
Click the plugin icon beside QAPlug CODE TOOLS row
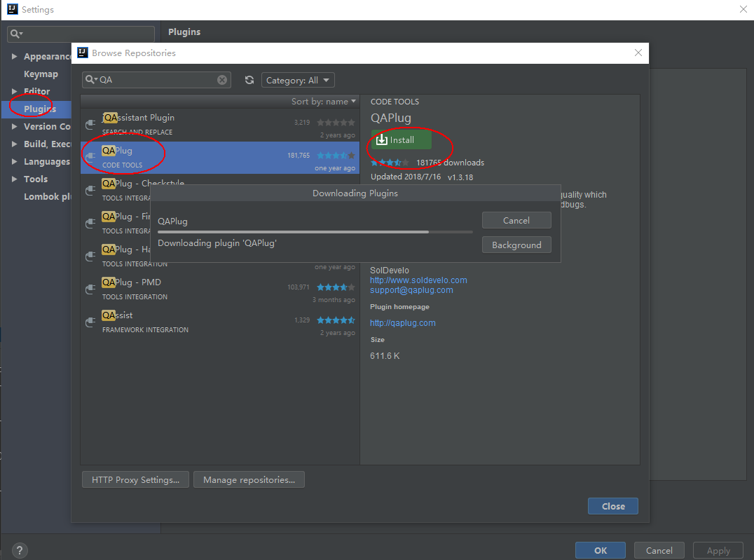(x=90, y=157)
